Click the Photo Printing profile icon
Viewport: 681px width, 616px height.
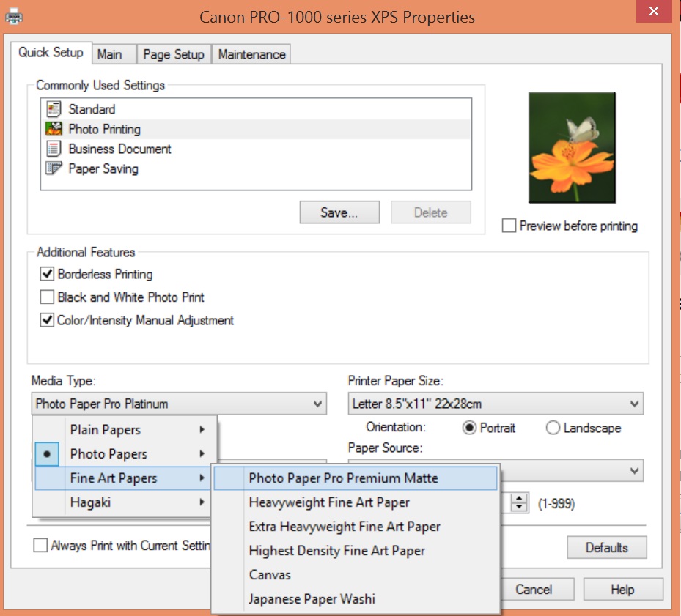coord(54,129)
